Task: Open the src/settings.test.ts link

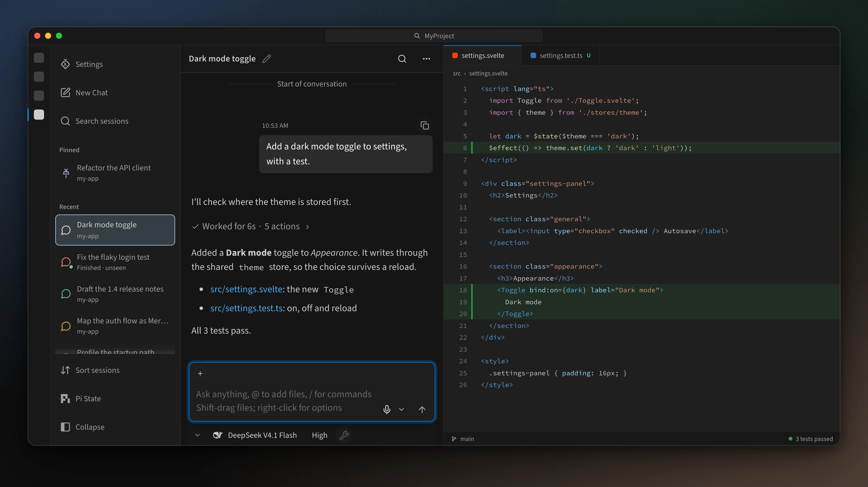Action: point(246,308)
